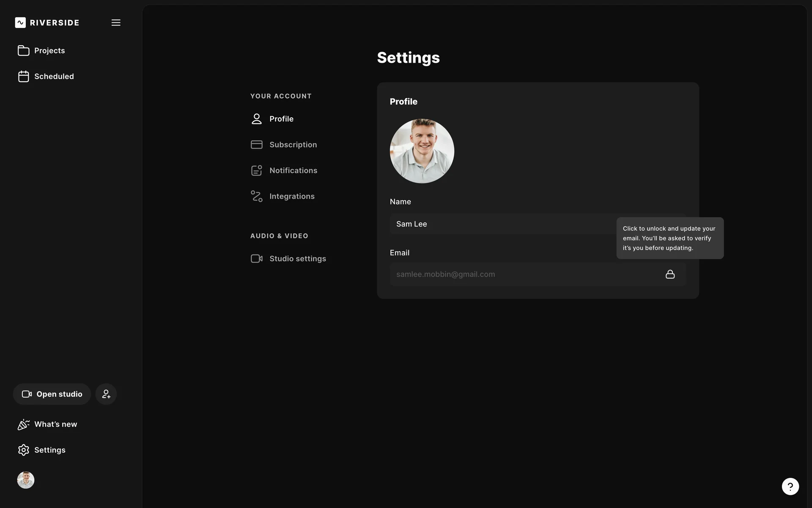Image resolution: width=812 pixels, height=508 pixels.
Task: Click the Studio settings camera icon
Action: coord(256,259)
